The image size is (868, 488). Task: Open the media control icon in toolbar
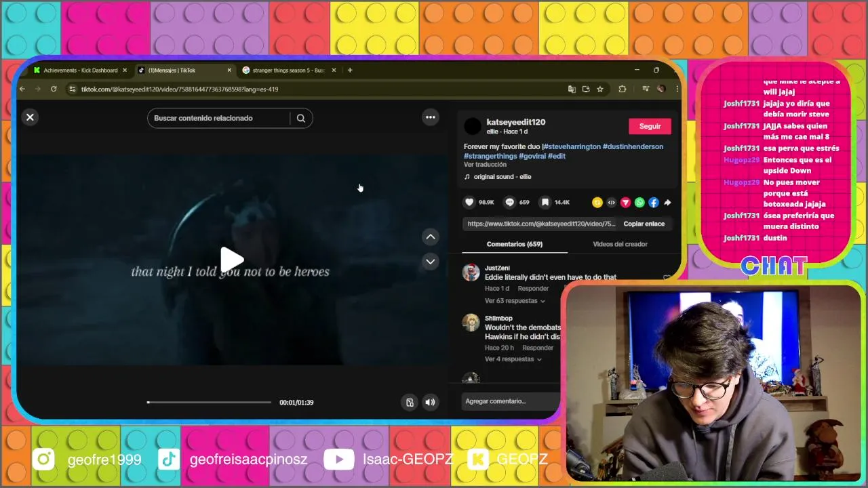645,89
